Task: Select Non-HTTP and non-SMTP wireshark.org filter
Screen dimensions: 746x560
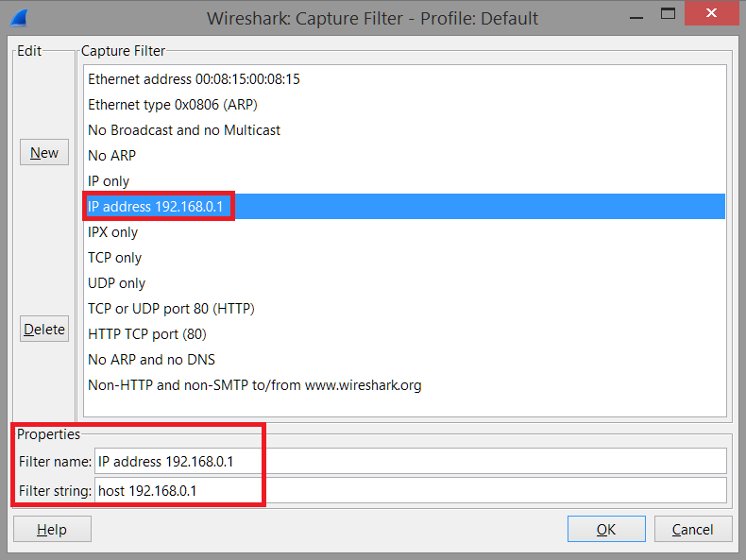Action: [x=404, y=385]
